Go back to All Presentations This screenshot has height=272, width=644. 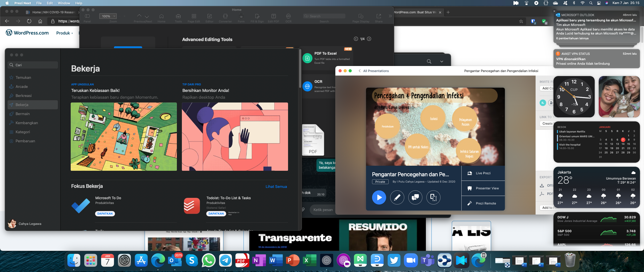point(374,71)
